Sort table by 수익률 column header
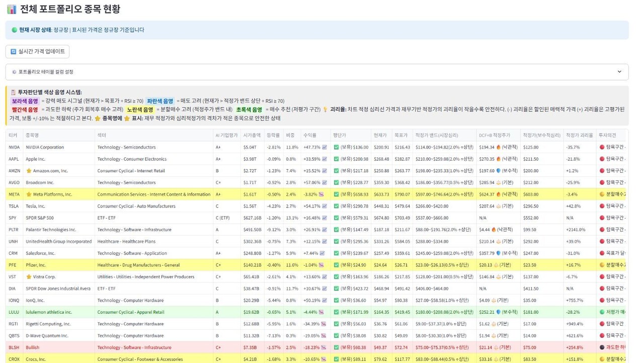 tap(309, 135)
